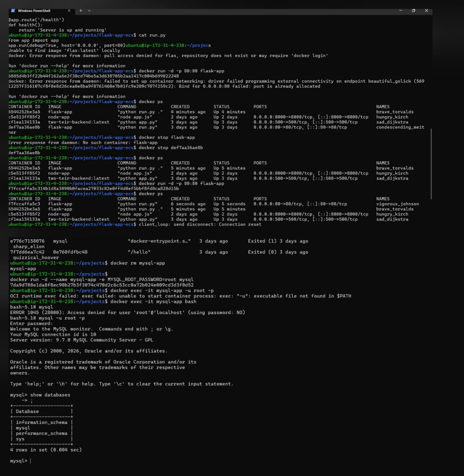
Task: Click 'Database' table header
Action: click(27, 411)
